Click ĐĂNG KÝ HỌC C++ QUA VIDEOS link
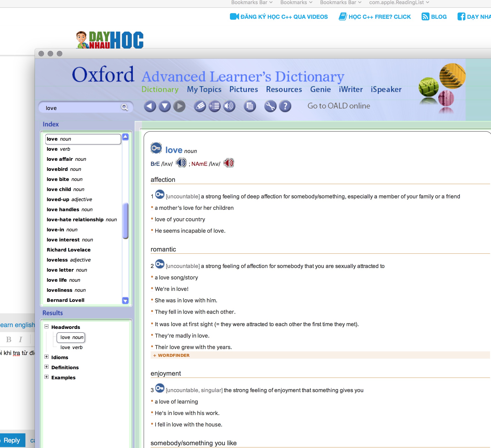This screenshot has height=448, width=491. (284, 17)
